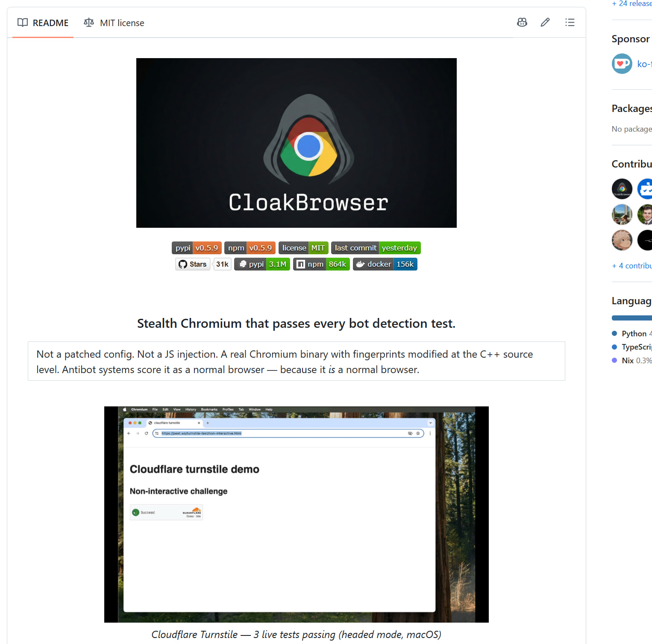Click the Nix purple language color dot
The image size is (652, 644).
(x=614, y=360)
